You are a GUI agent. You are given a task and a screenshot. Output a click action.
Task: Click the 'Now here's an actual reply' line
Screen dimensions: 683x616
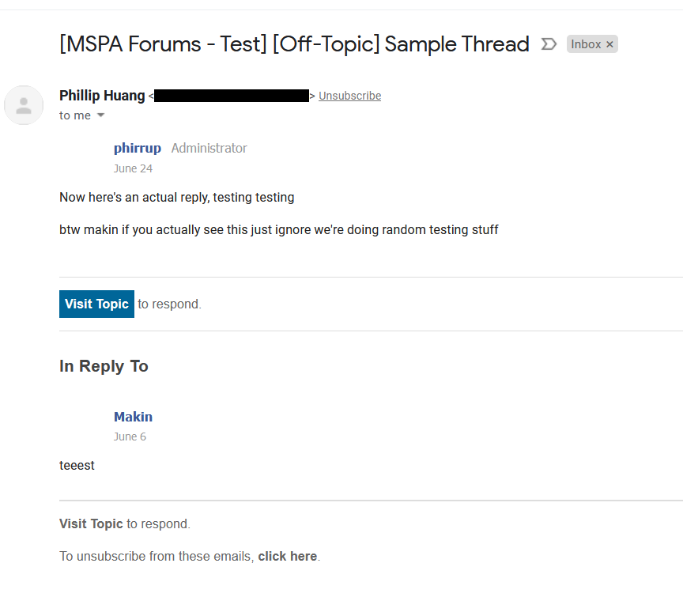click(x=176, y=197)
